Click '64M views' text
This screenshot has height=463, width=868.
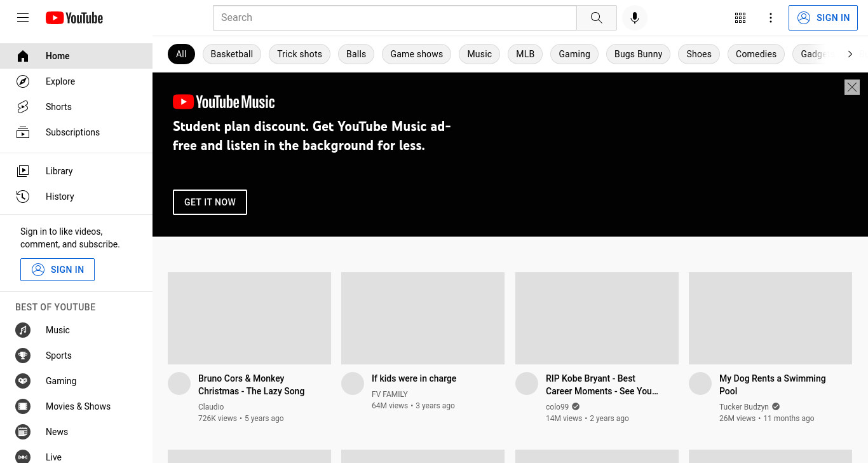(390, 406)
